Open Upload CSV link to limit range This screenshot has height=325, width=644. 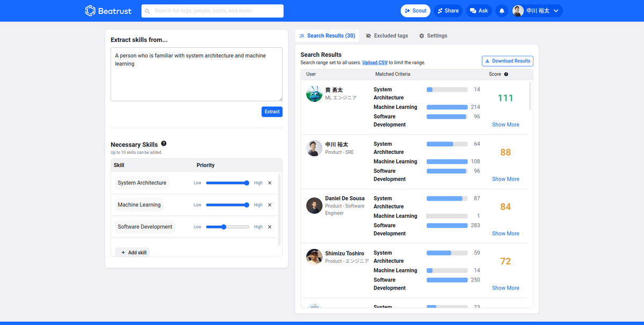tap(375, 62)
